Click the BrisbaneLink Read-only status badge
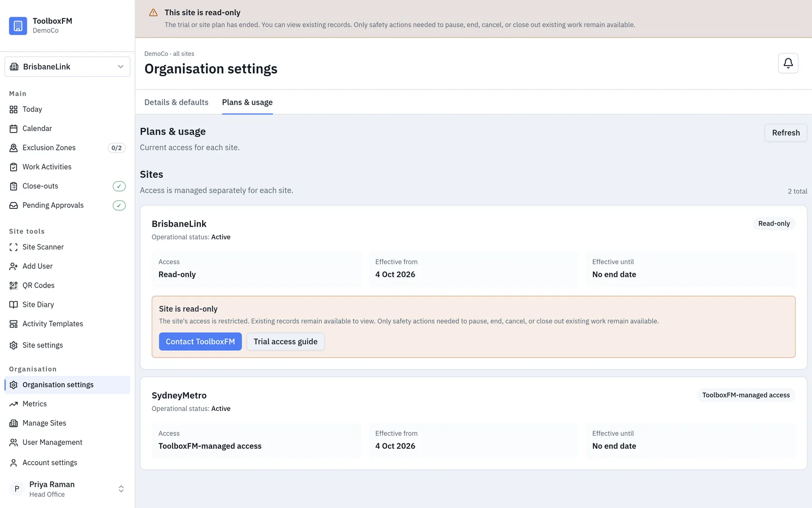 tap(774, 224)
